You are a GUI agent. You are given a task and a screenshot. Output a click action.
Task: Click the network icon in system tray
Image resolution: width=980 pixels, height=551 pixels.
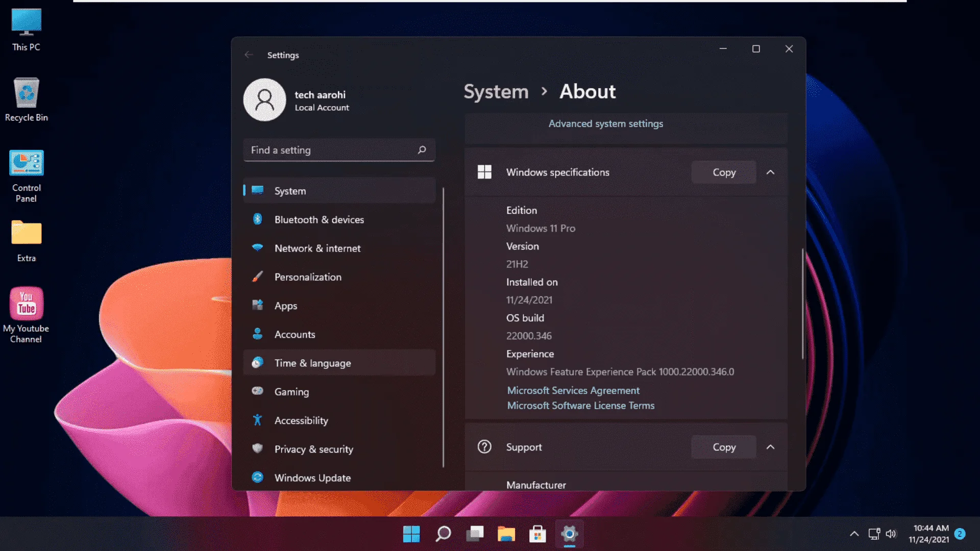874,534
